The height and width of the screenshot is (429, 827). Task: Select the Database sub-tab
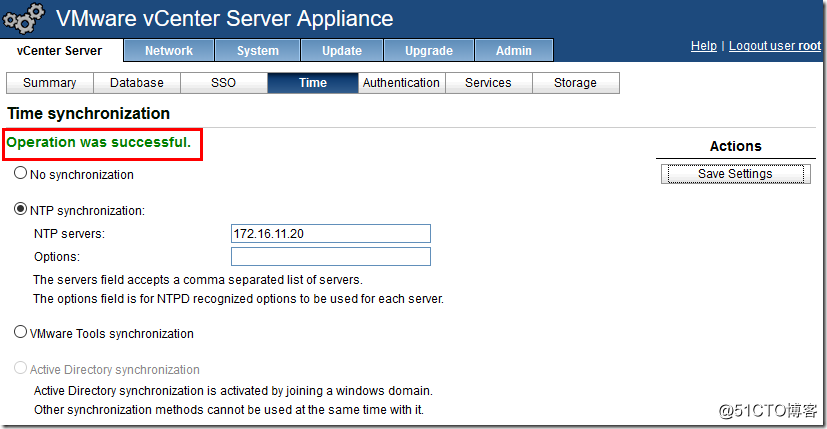tap(137, 83)
